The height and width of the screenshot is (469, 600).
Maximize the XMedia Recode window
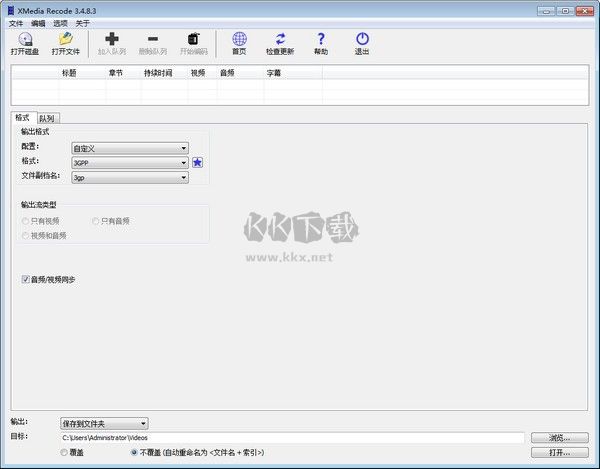tap(565, 11)
